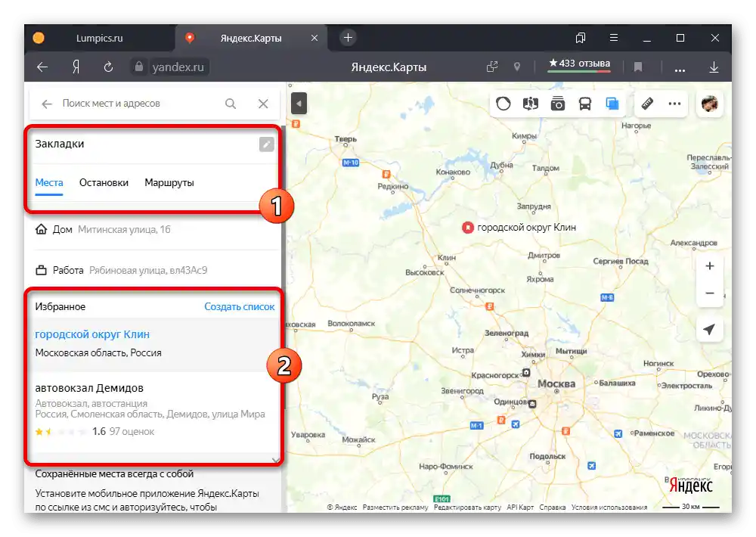The image size is (756, 537).
Task: Open the Lumpics.ru tab
Action: click(x=99, y=38)
